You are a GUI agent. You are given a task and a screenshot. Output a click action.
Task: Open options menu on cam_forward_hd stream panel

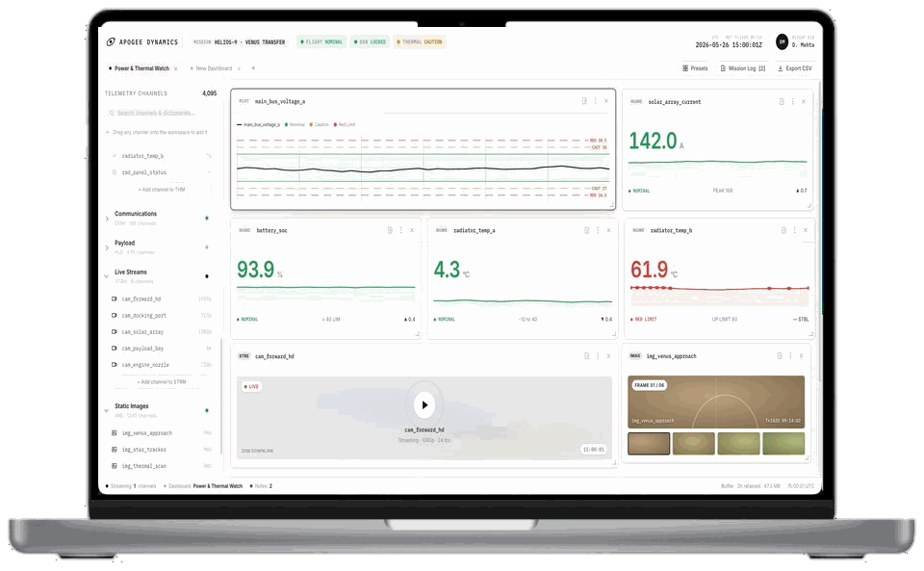click(598, 356)
